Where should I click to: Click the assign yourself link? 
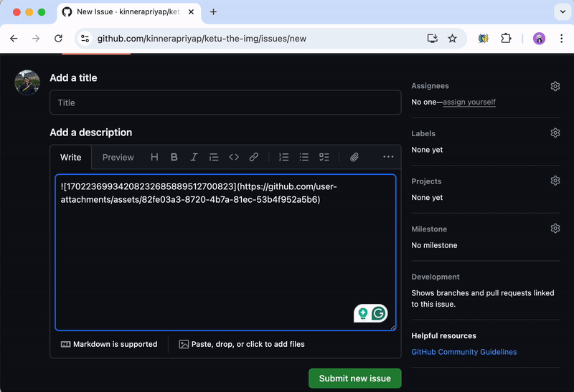(x=469, y=102)
